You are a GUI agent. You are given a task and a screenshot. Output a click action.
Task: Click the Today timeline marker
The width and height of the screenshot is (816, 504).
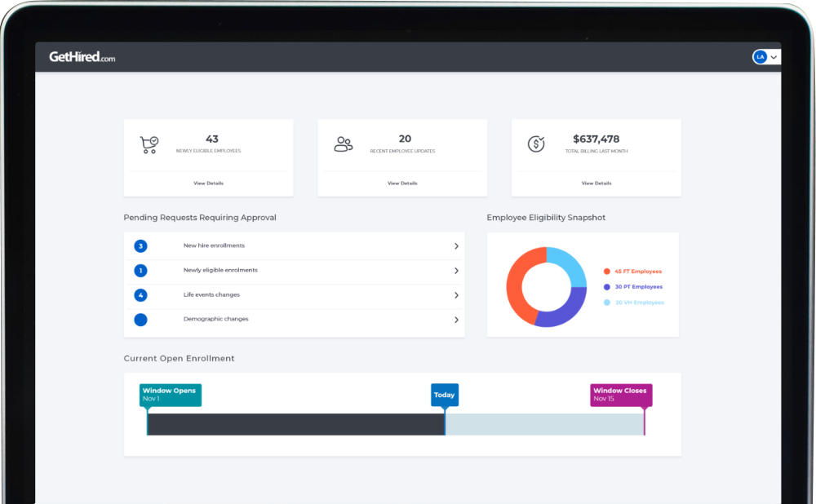click(x=445, y=395)
